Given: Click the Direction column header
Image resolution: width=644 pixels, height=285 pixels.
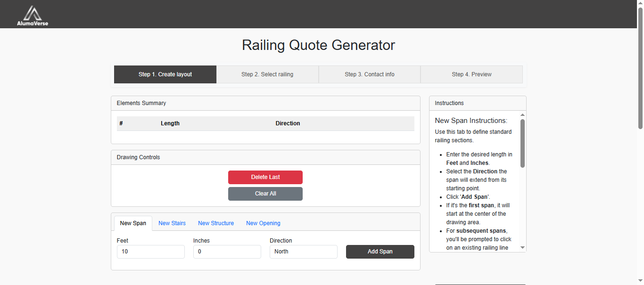Looking at the screenshot, I should coord(288,123).
